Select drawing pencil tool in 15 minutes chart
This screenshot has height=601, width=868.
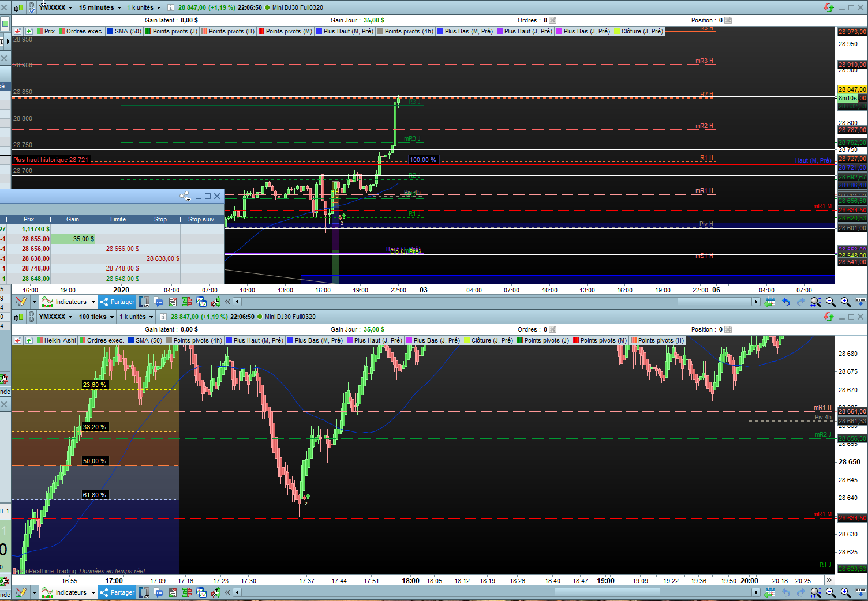click(21, 302)
